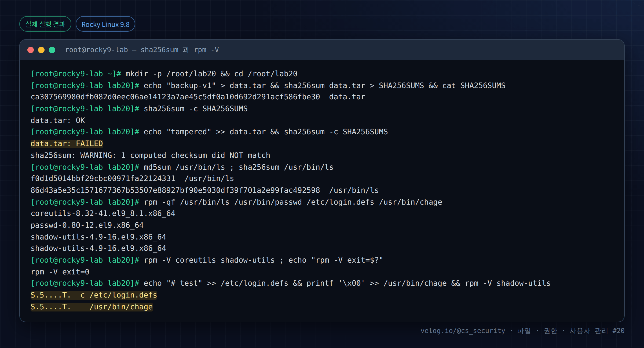The width and height of the screenshot is (644, 348).
Task: Click the 'md5sum /usr/bin/ls ; sha256sum /usr/bin/ls' command
Action: (182, 167)
